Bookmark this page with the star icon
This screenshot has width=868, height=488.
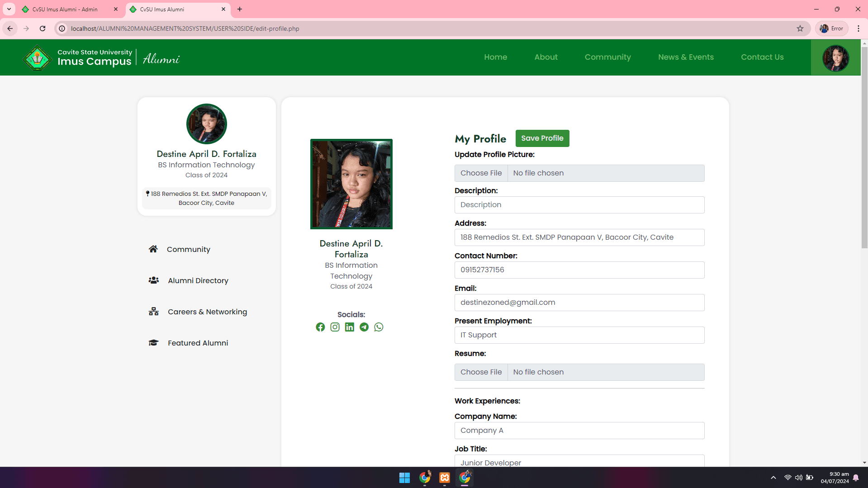pos(800,28)
